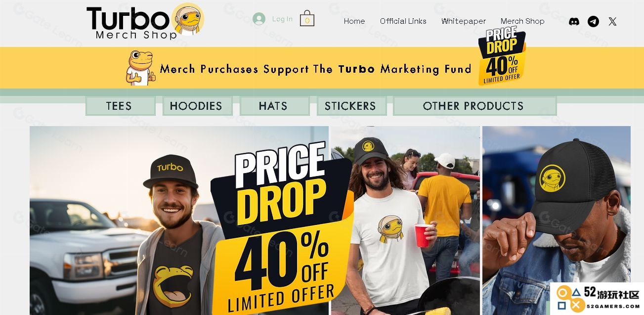Click the Log In text
This screenshot has width=644, height=315.
pyautogui.click(x=282, y=19)
